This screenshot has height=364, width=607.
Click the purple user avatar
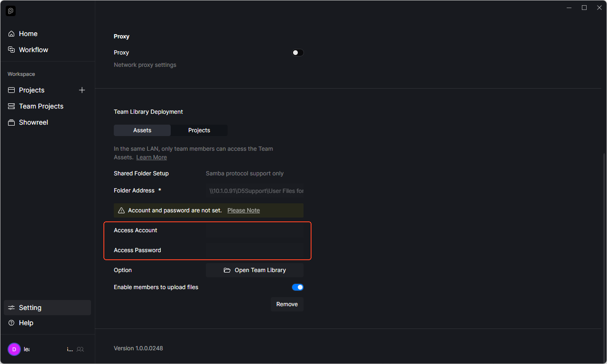coord(14,349)
